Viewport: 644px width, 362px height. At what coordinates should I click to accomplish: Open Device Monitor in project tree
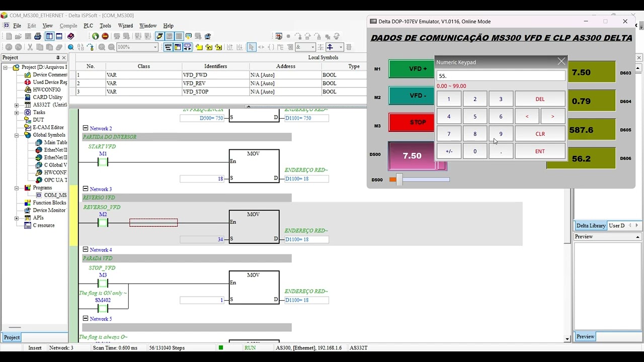pyautogui.click(x=49, y=210)
